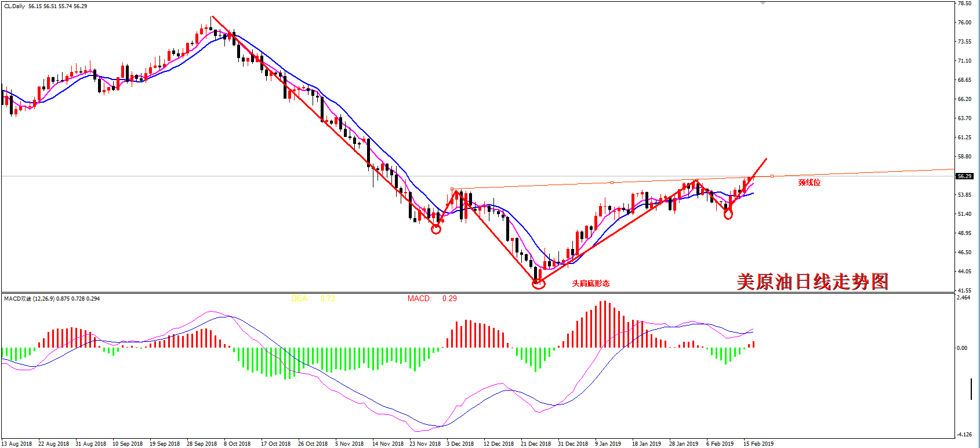The width and height of the screenshot is (980, 448).
Task: Click the 48.95 price axis label
Action: [x=964, y=233]
